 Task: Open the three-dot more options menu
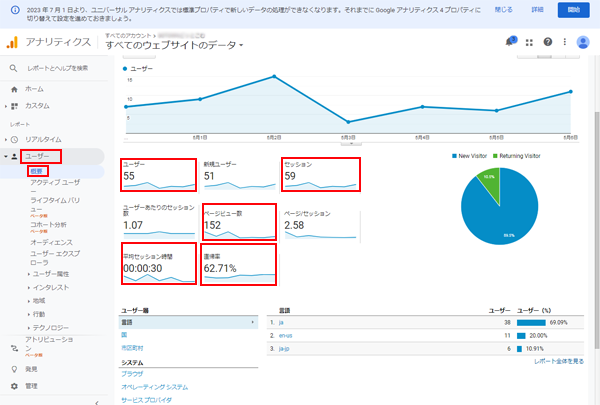565,42
